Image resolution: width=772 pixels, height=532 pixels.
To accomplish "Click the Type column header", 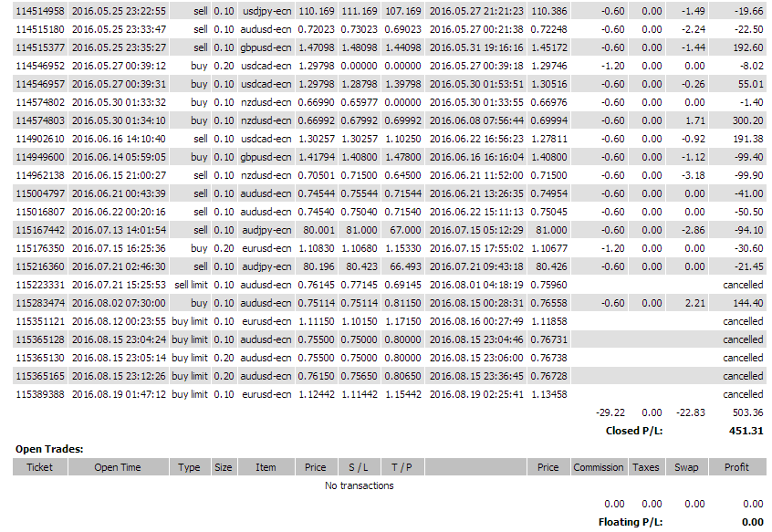I will click(189, 467).
